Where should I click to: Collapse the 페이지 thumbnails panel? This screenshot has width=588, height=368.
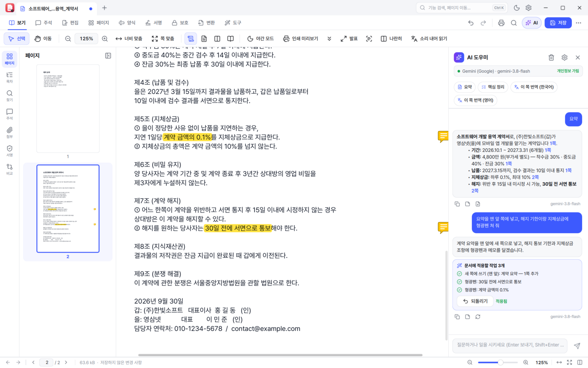click(x=108, y=56)
